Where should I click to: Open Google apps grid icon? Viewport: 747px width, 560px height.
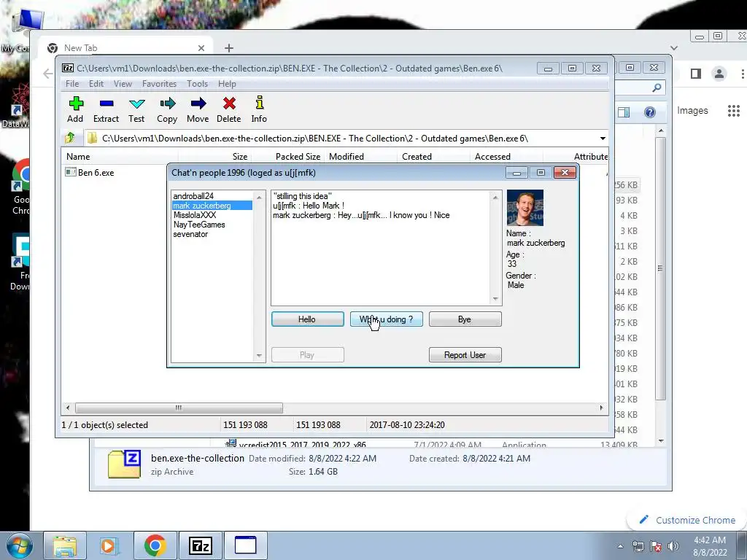click(734, 111)
